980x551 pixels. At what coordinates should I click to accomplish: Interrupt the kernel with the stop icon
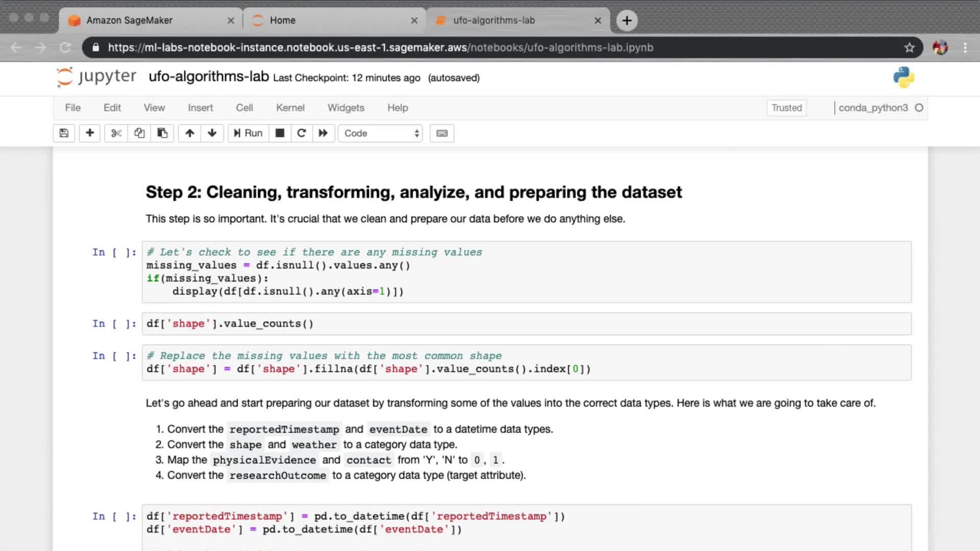point(280,133)
